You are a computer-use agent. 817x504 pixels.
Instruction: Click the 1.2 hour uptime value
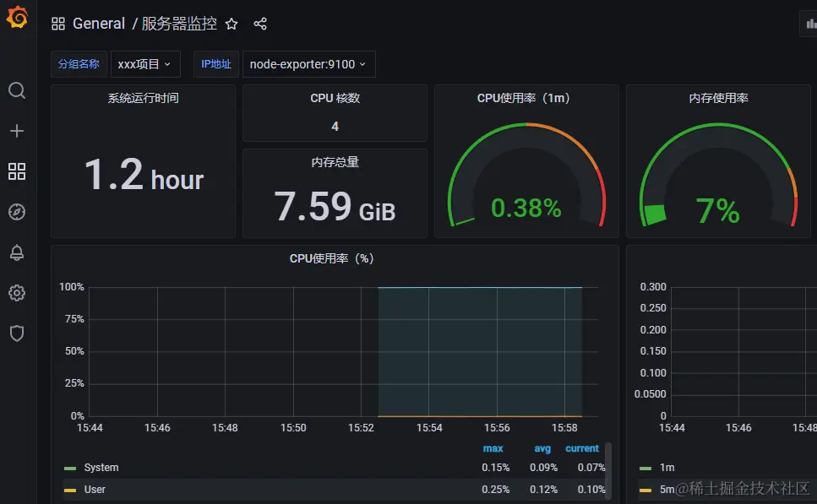coord(144,175)
